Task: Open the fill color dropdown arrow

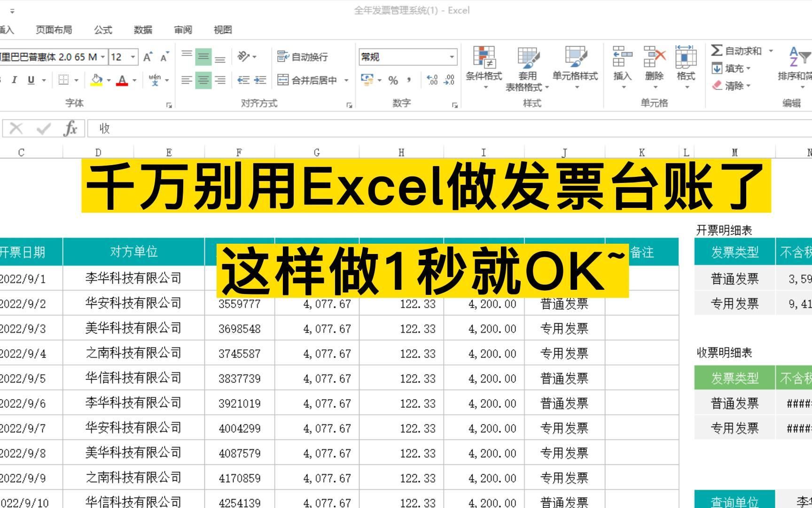Action: tap(109, 80)
